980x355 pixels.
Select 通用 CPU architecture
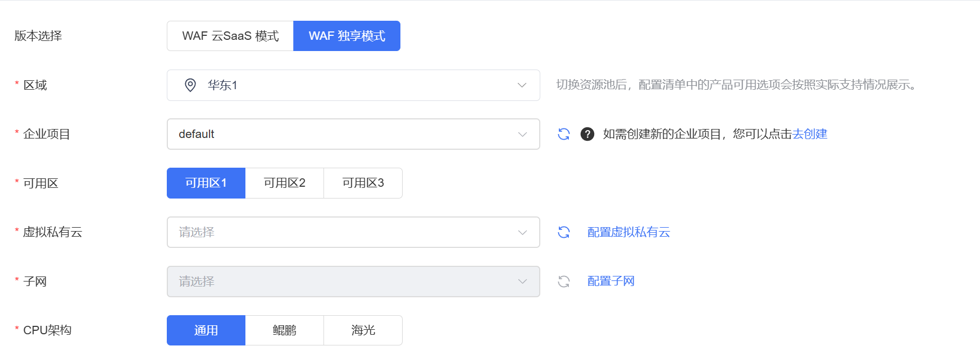tap(206, 330)
